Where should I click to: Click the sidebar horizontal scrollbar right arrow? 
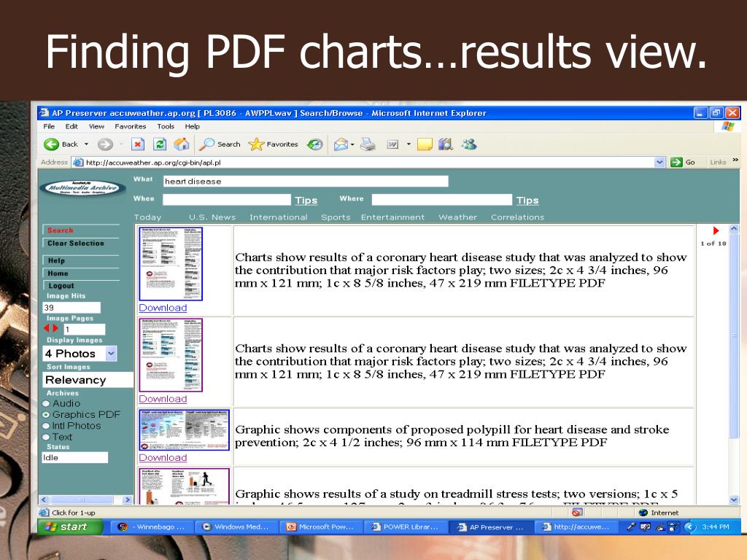coord(127,499)
